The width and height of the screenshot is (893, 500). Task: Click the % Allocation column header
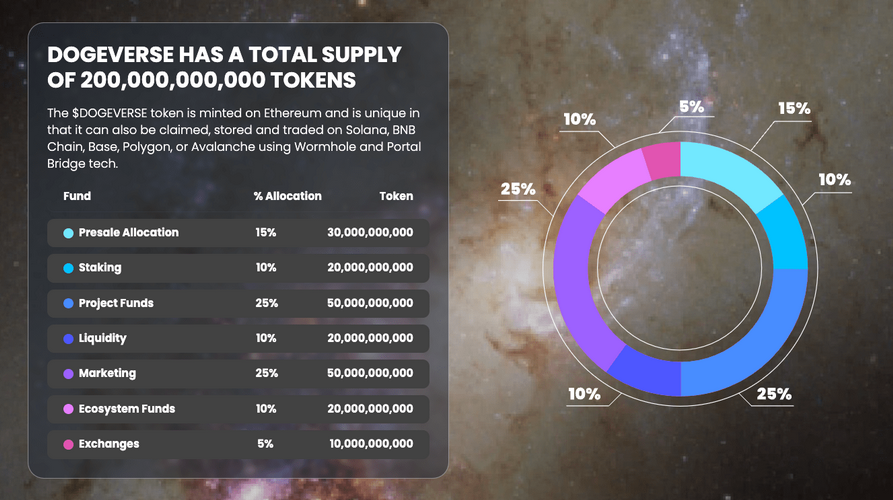point(287,196)
